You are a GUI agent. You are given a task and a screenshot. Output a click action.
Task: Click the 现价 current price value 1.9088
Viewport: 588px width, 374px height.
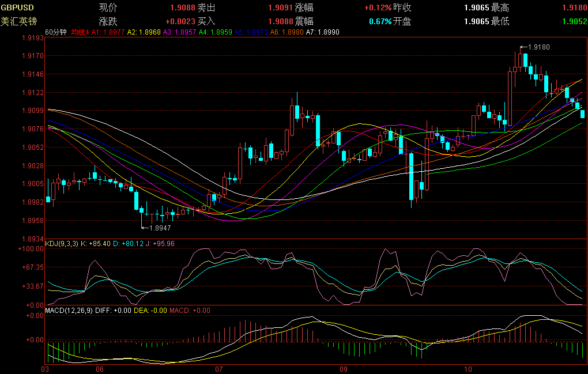coord(183,7)
